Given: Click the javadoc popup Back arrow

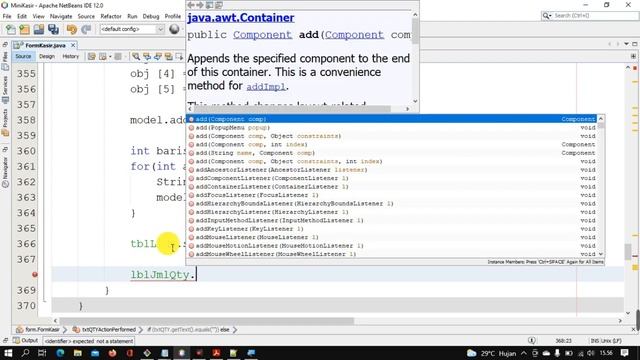Looking at the screenshot, I should pos(191,5).
